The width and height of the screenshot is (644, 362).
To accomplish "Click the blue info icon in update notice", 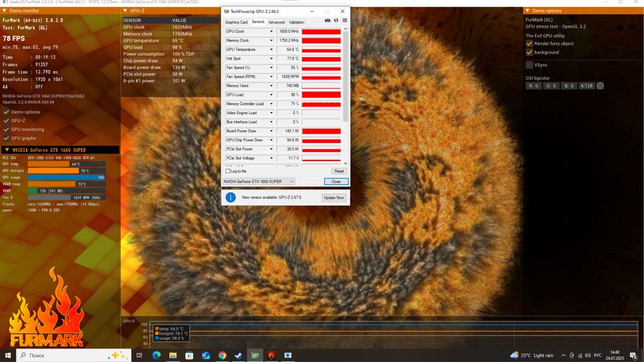I will (231, 198).
